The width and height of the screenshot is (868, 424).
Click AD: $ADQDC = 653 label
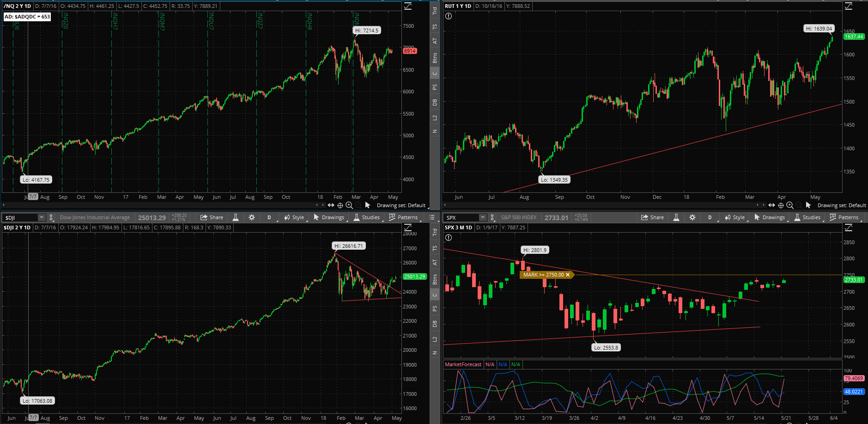27,17
